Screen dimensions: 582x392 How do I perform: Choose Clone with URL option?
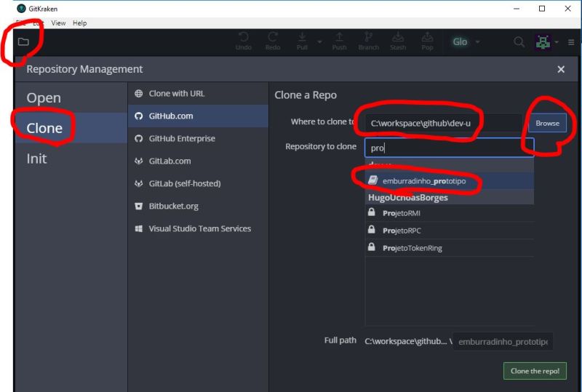(x=198, y=94)
